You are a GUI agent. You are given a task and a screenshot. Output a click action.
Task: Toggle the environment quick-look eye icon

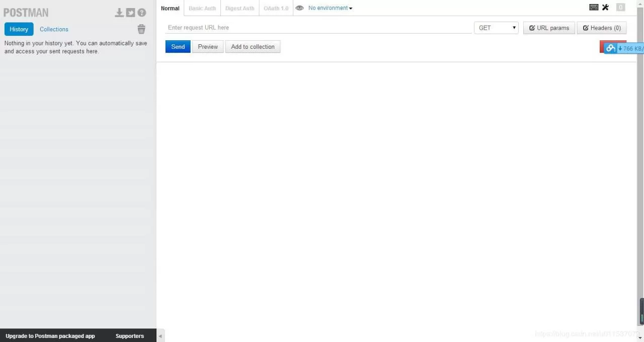click(299, 8)
